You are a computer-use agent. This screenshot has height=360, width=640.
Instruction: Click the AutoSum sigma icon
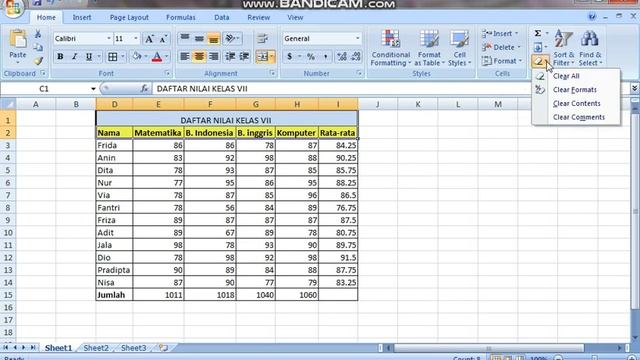[538, 33]
